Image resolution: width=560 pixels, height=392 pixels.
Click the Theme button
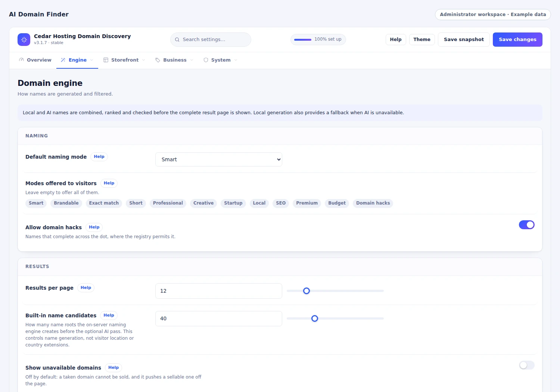pos(422,40)
